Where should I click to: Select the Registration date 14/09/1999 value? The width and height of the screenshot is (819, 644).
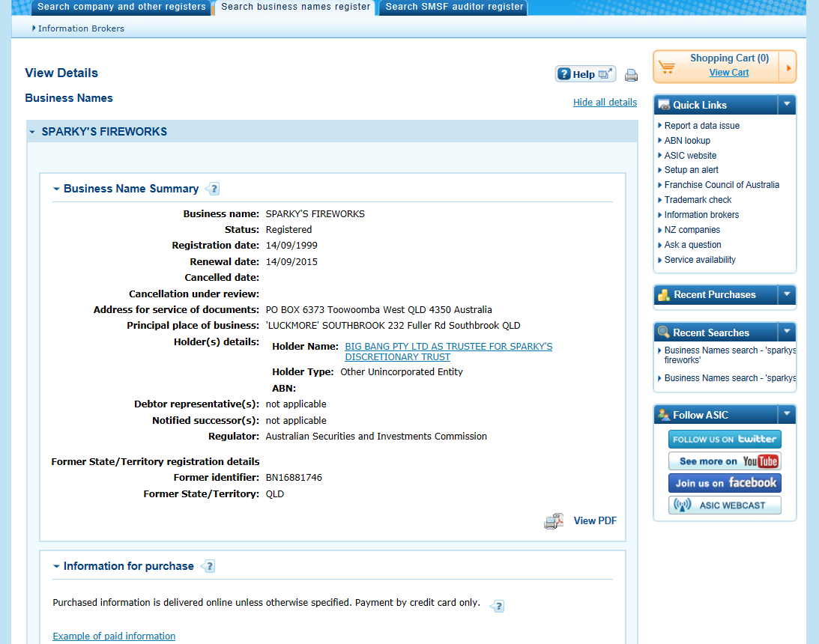[291, 246]
